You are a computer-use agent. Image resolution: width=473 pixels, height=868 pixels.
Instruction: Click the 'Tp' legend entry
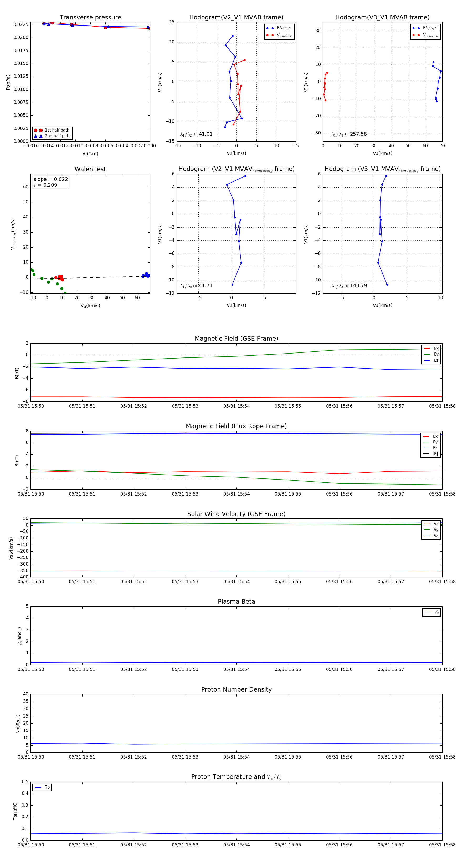pos(42,788)
